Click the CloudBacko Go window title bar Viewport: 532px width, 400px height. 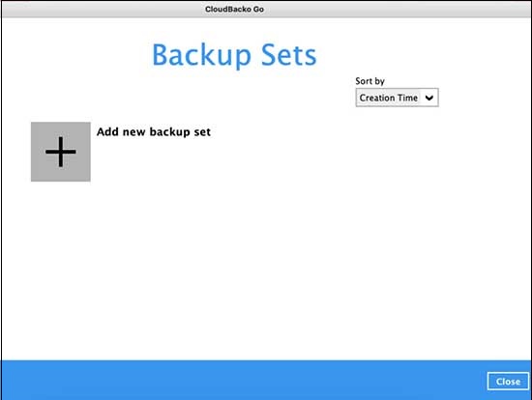pyautogui.click(x=266, y=9)
